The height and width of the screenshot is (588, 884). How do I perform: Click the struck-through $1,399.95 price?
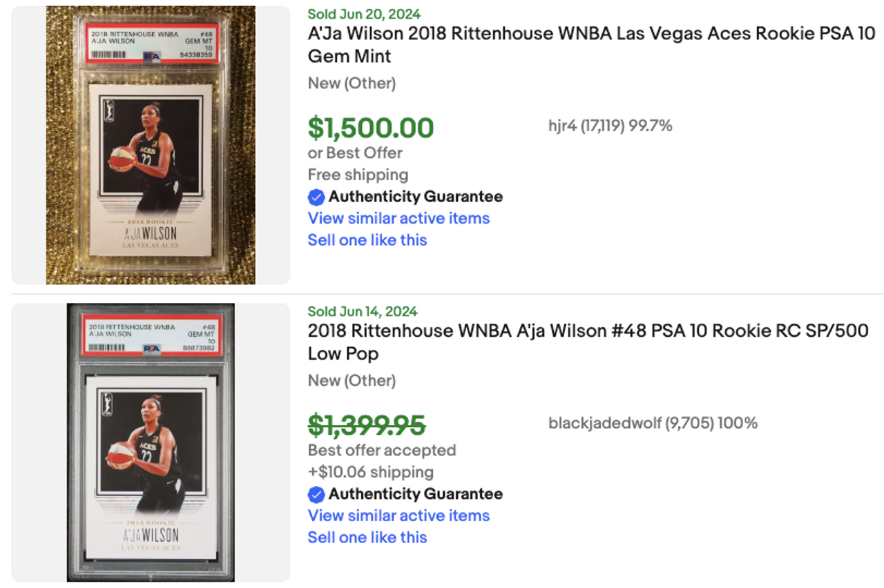[x=366, y=426]
